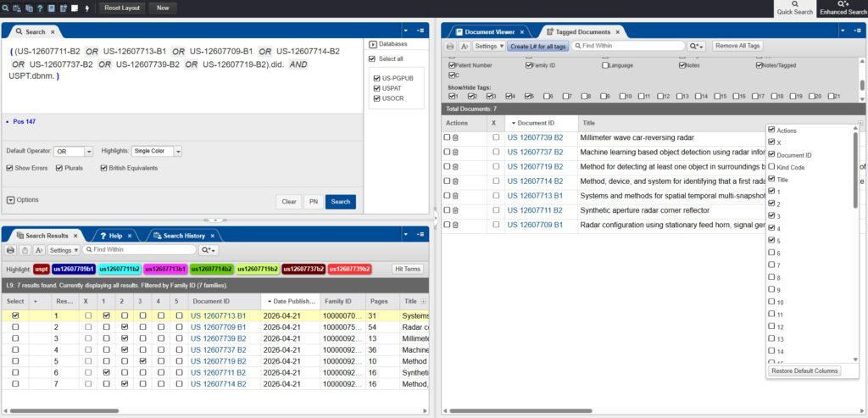The image size is (868, 418).
Task: Delete tagged document US 12607739 B2 via trash icon
Action: tap(455, 137)
